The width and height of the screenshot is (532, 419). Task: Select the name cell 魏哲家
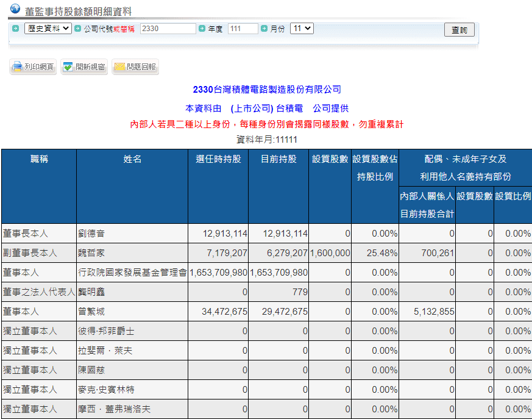pos(132,253)
